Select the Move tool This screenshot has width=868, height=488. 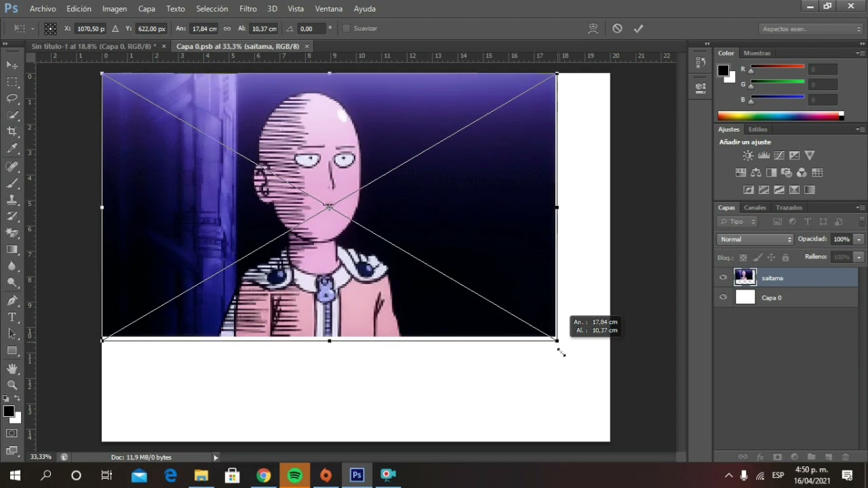(x=12, y=65)
